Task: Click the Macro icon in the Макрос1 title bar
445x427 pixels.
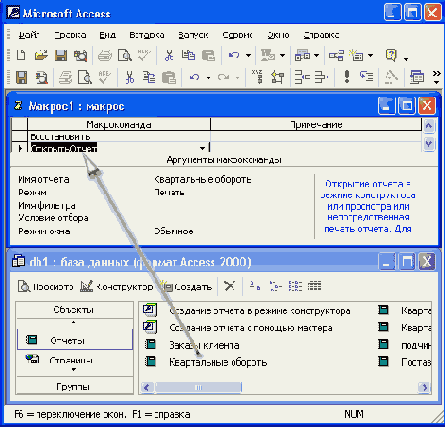Action: tap(18, 106)
